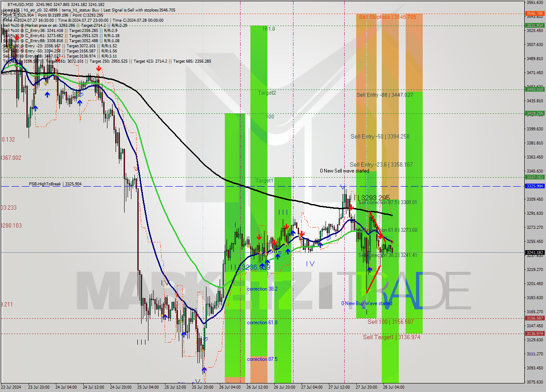Select the 27 Jul 12:00 time axis label
Screen dimensions: 546x392
(x=339, y=387)
